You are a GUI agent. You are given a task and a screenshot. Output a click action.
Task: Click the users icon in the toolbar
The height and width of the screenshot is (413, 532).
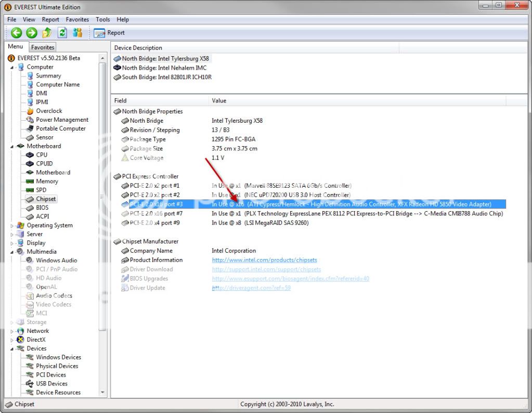(77, 33)
